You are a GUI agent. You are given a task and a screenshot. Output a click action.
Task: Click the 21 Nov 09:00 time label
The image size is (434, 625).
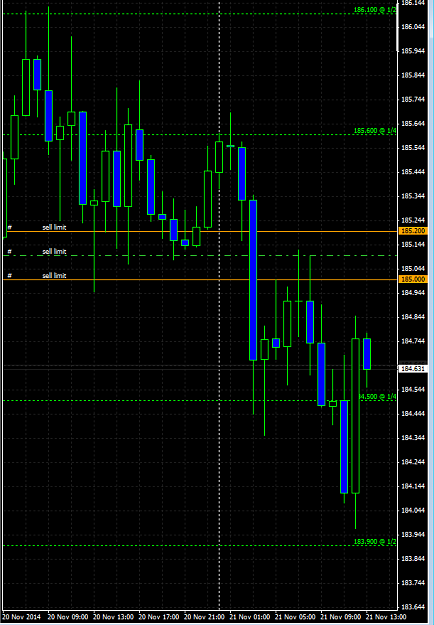pos(341,616)
